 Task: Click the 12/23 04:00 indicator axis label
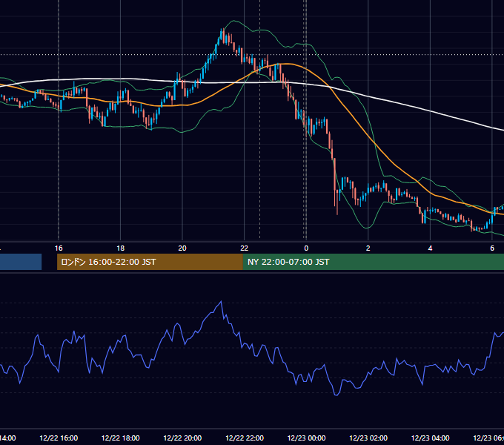point(430,438)
